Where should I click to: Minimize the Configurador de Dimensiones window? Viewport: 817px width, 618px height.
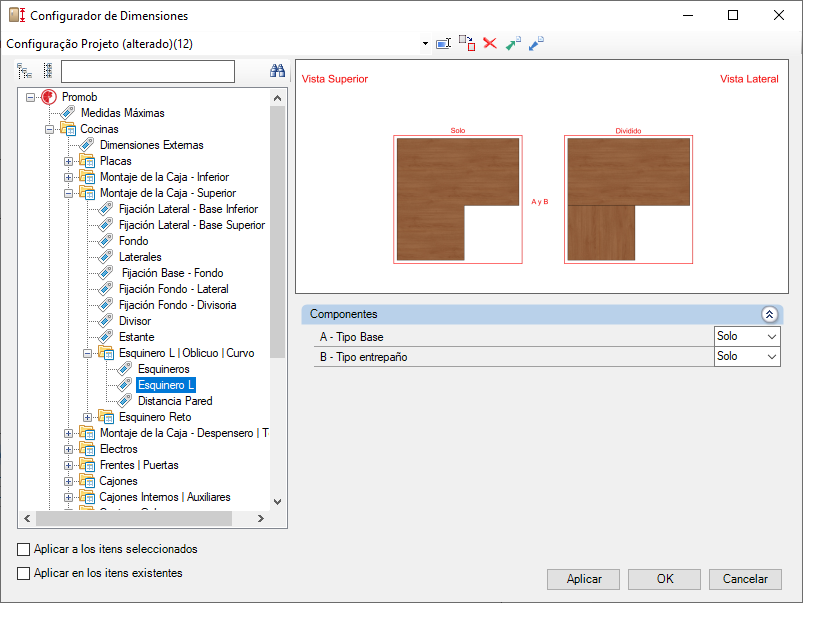[x=688, y=15]
